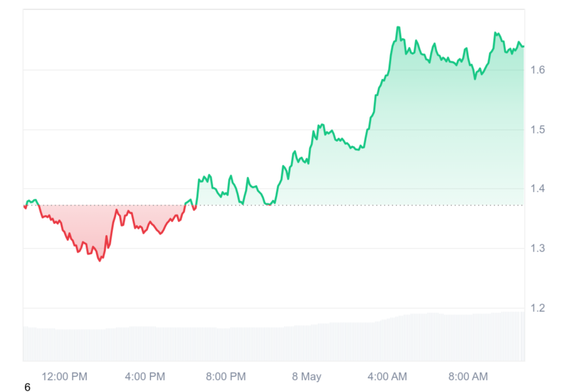Select the 8 May date axis label
This screenshot has height=392, width=588.
tap(306, 376)
